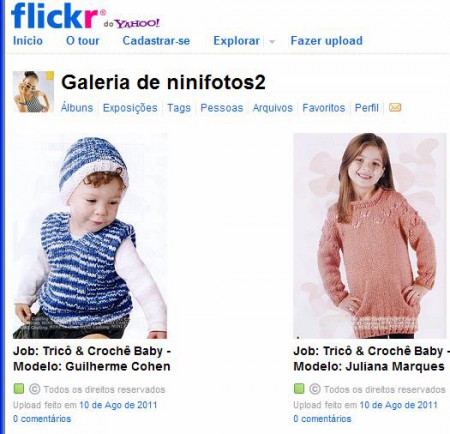Click green privacy square under Juliana Marques photo
Screen dimensions: 450x434
click(x=299, y=389)
